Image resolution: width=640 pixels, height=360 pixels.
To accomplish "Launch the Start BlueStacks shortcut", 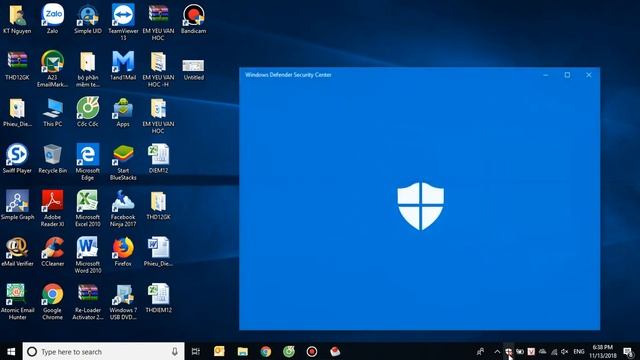I will tap(123, 162).
